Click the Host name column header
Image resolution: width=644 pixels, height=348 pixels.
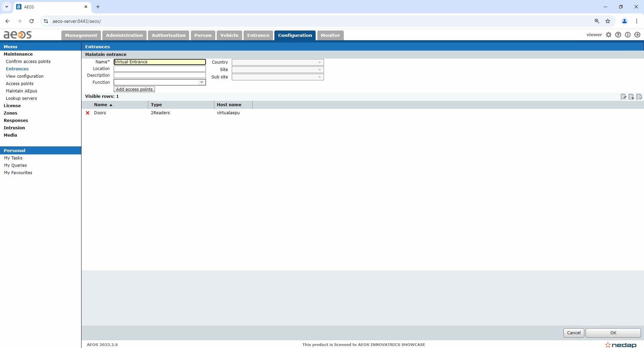coord(229,105)
